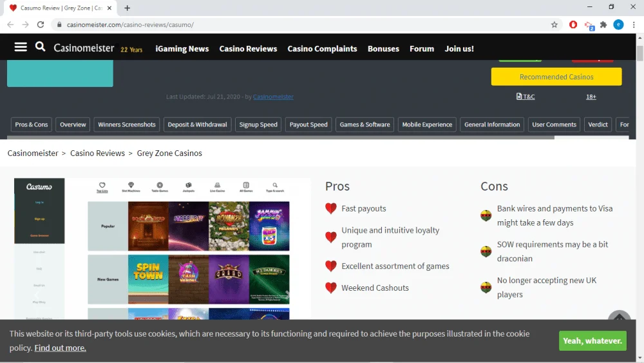The width and height of the screenshot is (644, 363).
Task: Open Bonuses menu item
Action: (383, 48)
